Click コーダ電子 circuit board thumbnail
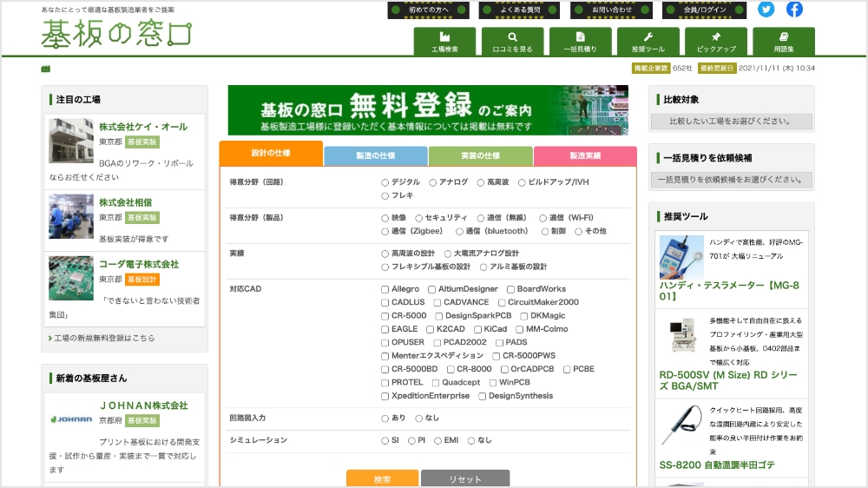The image size is (868, 488). [71, 278]
